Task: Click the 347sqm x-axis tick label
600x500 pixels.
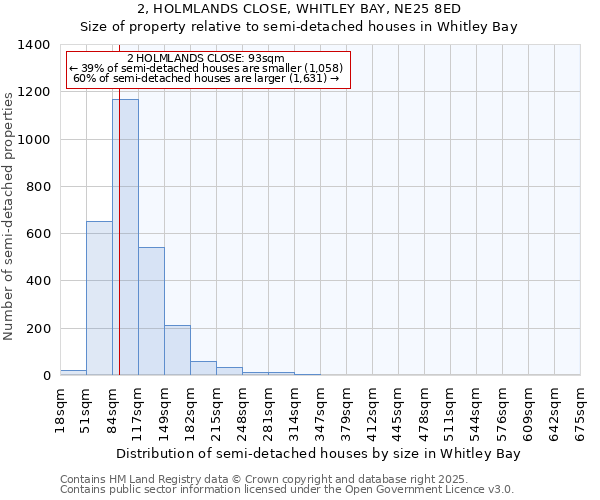Action: tap(320, 412)
